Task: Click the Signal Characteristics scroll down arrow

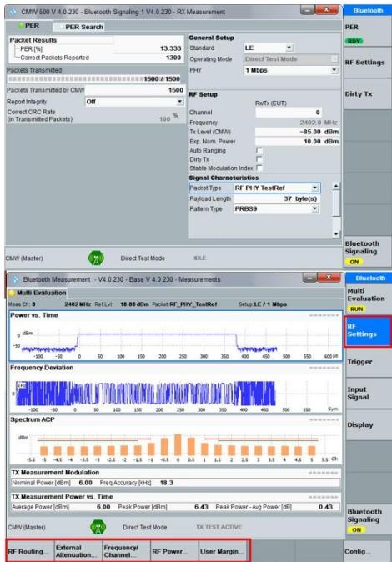Action: (x=335, y=233)
